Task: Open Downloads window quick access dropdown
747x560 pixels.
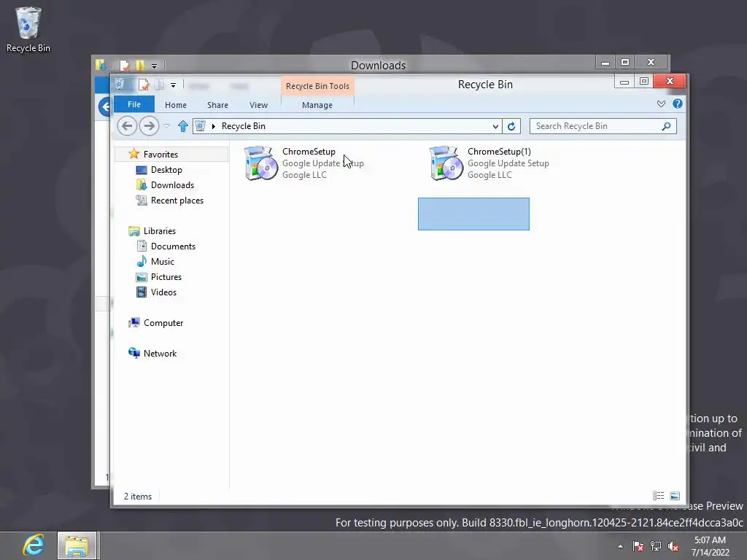Action: pos(154,66)
